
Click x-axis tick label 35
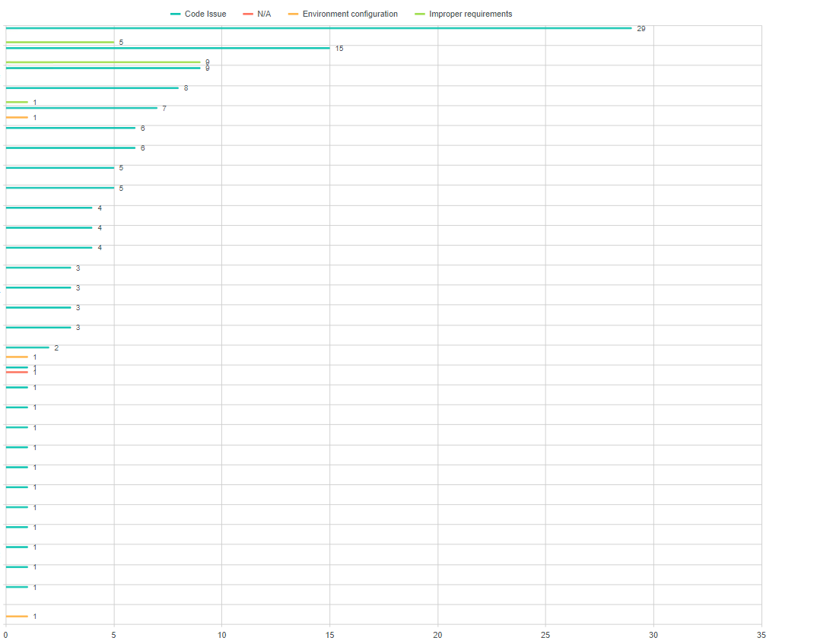(x=761, y=635)
